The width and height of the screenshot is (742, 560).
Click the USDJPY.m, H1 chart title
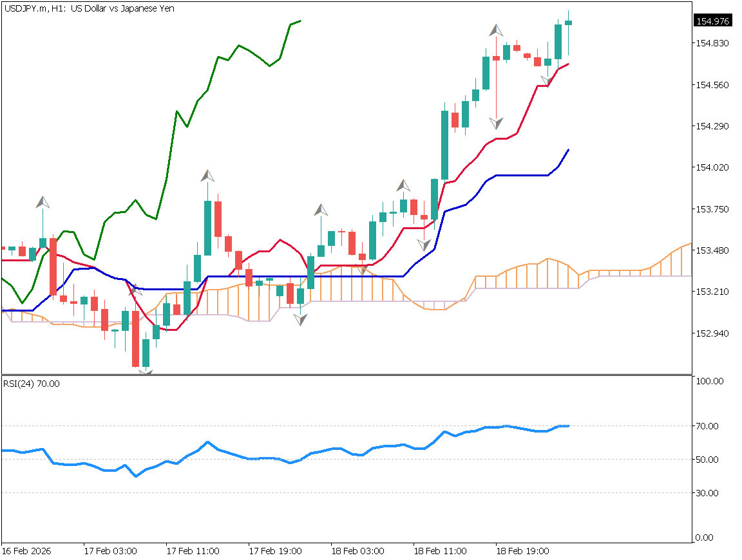tap(89, 8)
